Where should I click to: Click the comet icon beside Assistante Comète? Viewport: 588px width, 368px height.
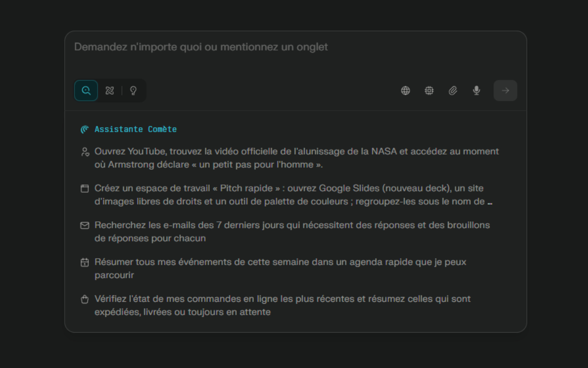[x=85, y=129]
